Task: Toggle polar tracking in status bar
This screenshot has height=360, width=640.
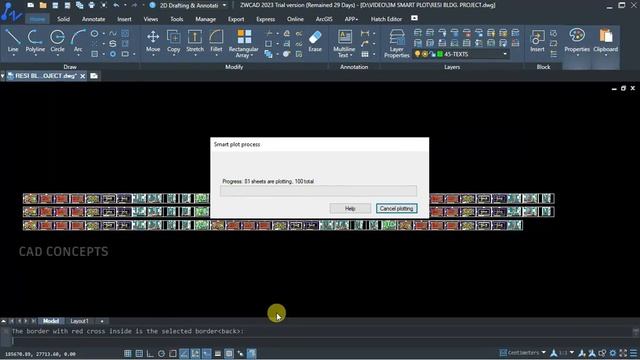Action: [x=162, y=353]
